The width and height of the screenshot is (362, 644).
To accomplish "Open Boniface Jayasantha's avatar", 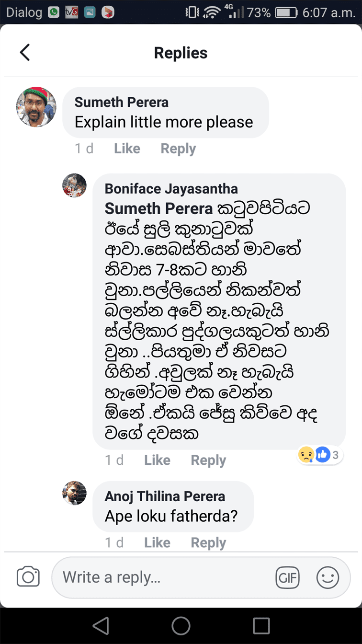I will 75,185.
